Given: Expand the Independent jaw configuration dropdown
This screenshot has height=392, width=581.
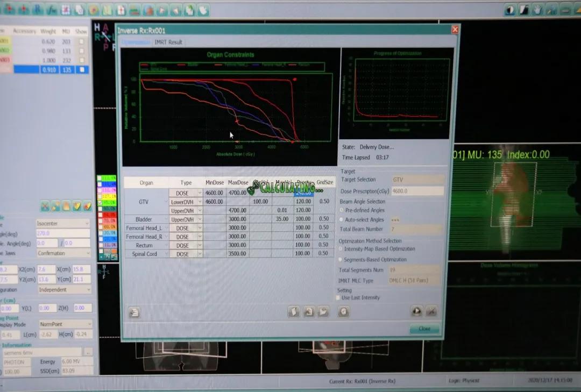Looking at the screenshot, I should [x=89, y=290].
